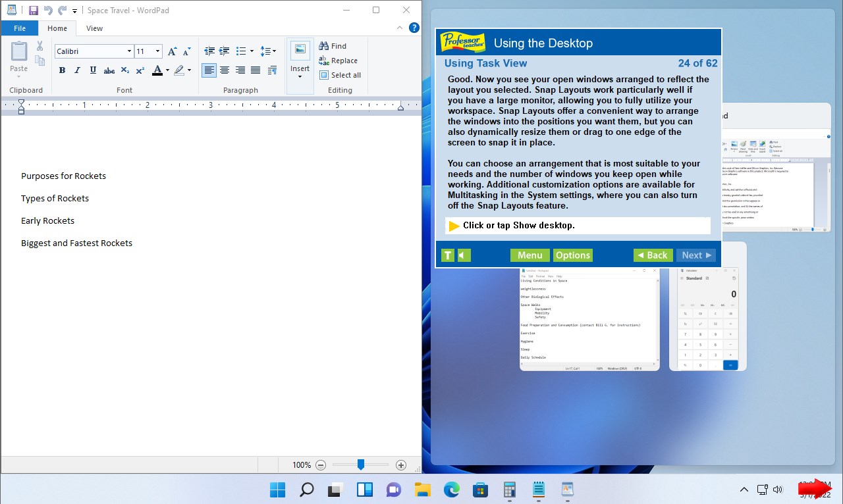Screen dimensions: 843x504
Task: Apply Strikethrough formatting
Action: (x=109, y=70)
